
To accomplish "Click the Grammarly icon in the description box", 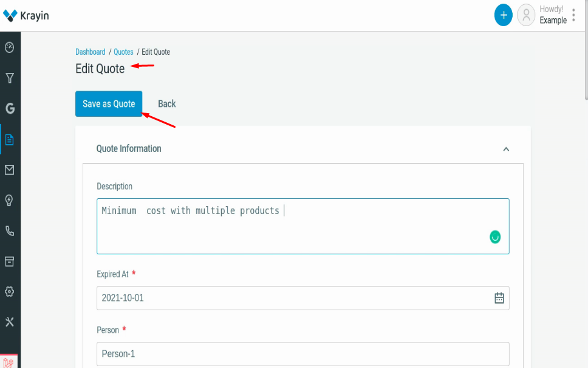I will (x=495, y=237).
